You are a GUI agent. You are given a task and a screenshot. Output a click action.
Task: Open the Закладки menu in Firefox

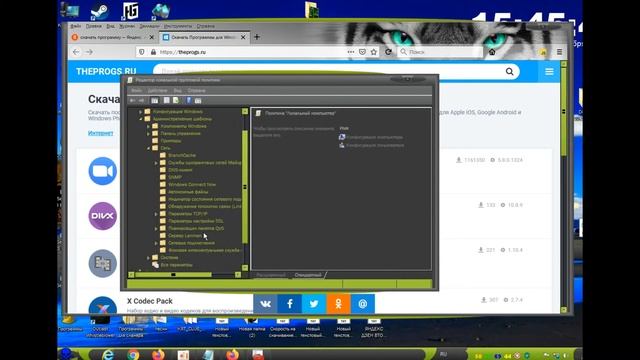(149, 26)
